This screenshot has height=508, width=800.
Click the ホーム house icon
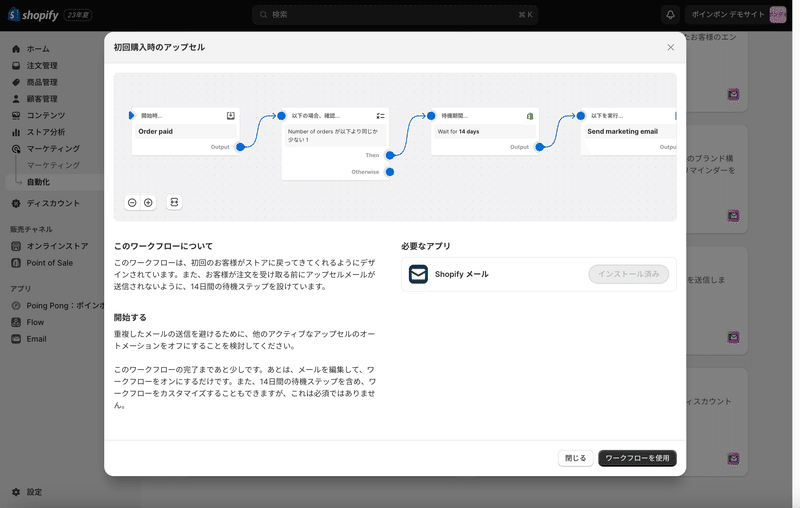[x=16, y=49]
